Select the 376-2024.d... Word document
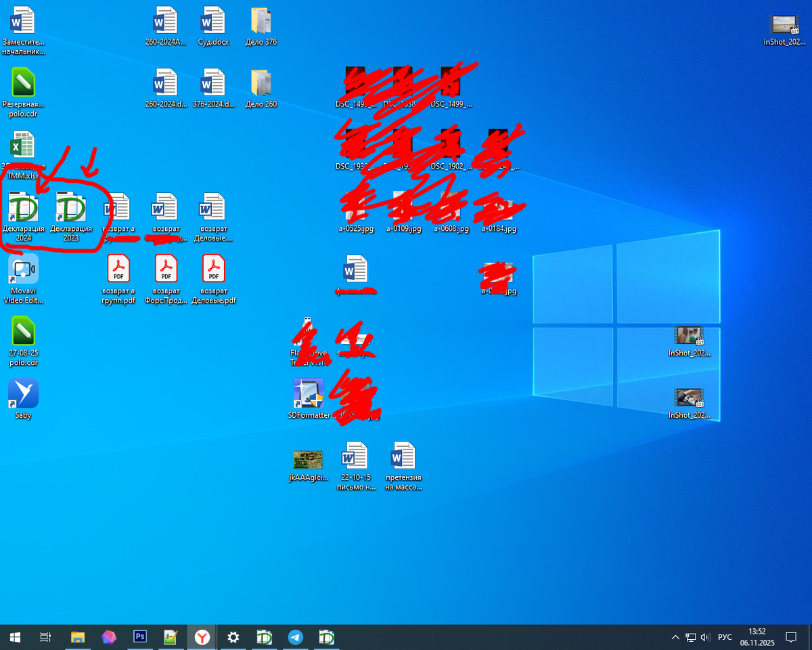Image resolution: width=812 pixels, height=650 pixels. (213, 89)
